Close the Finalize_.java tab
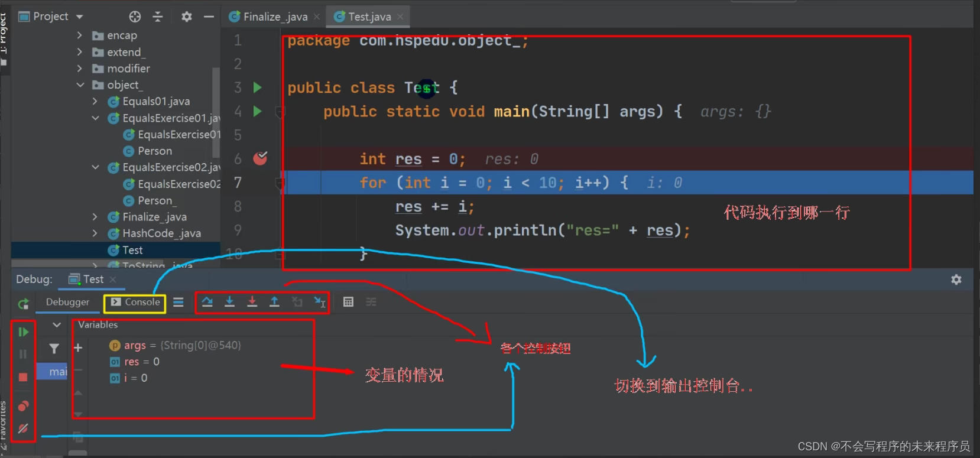The image size is (980, 458). [317, 17]
